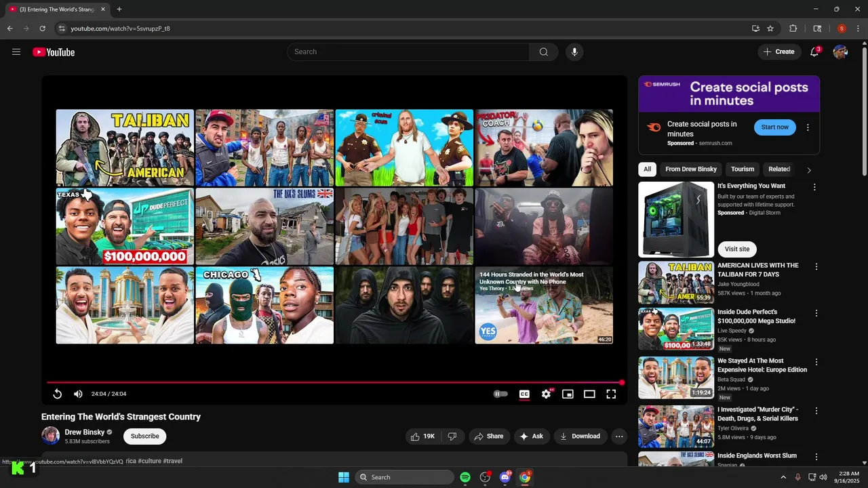Start voice search with microphone icon

574,52
